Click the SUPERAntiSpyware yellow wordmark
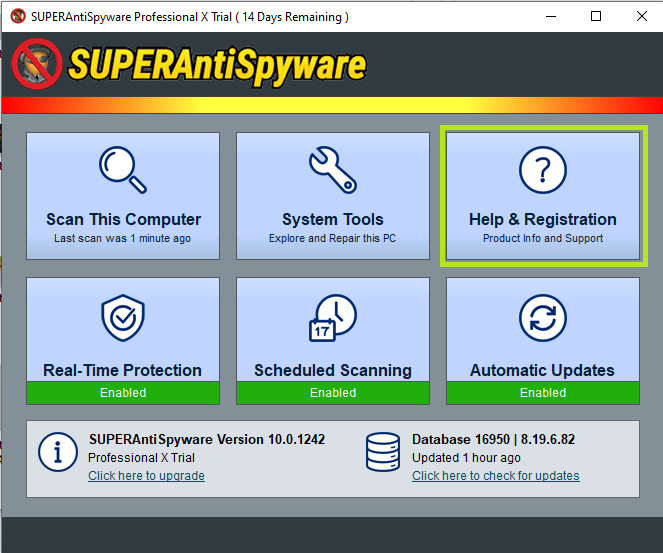Viewport: 663px width, 553px height. click(217, 66)
